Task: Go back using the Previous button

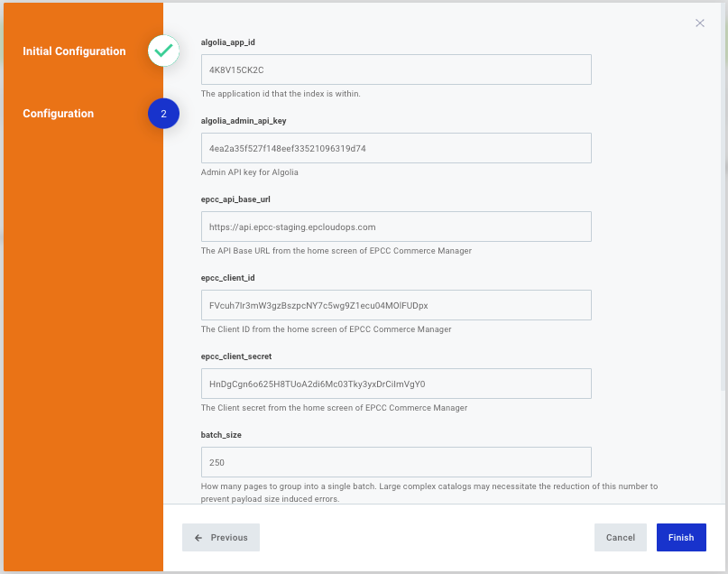Action: pyautogui.click(x=220, y=537)
